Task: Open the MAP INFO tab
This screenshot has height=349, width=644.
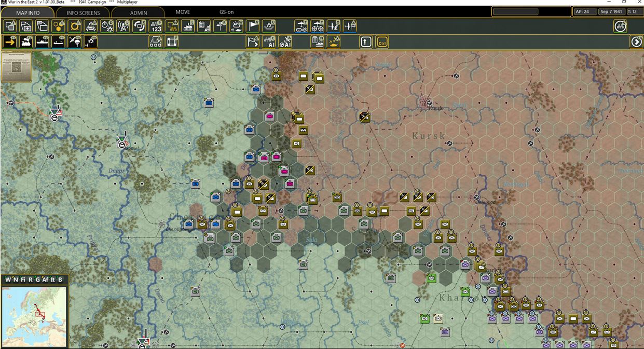Action: 28,12
